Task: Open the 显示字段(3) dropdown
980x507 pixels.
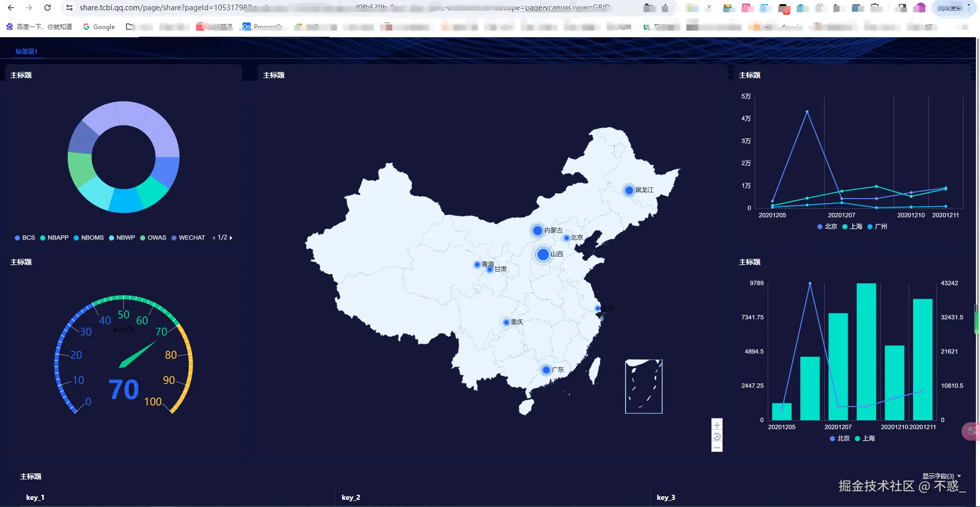Action: [x=941, y=476]
